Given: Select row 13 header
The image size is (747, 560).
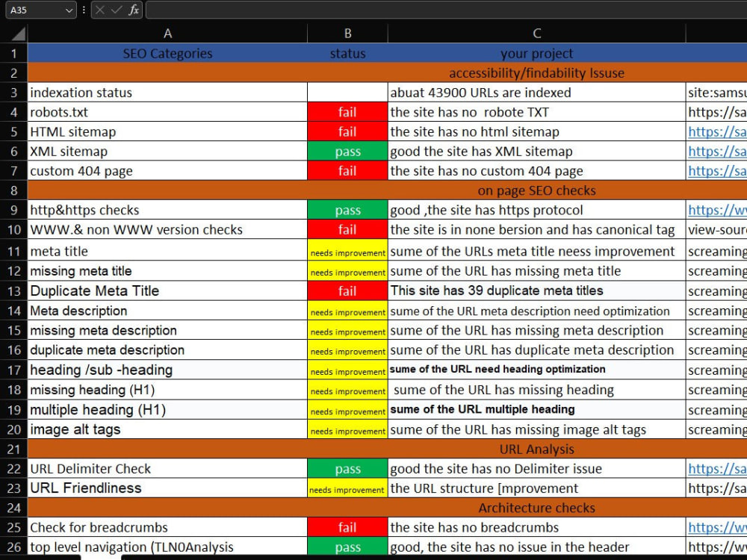Looking at the screenshot, I should coord(13,290).
